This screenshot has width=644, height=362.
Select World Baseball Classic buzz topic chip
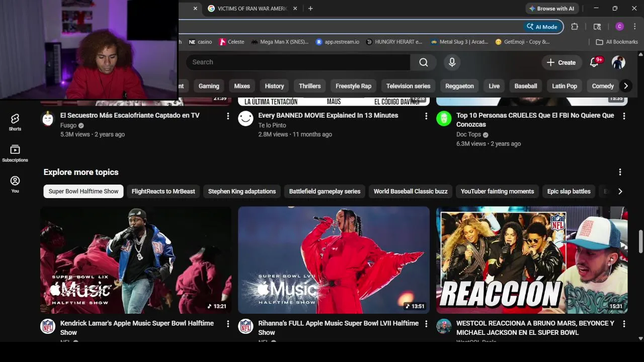pyautogui.click(x=411, y=191)
